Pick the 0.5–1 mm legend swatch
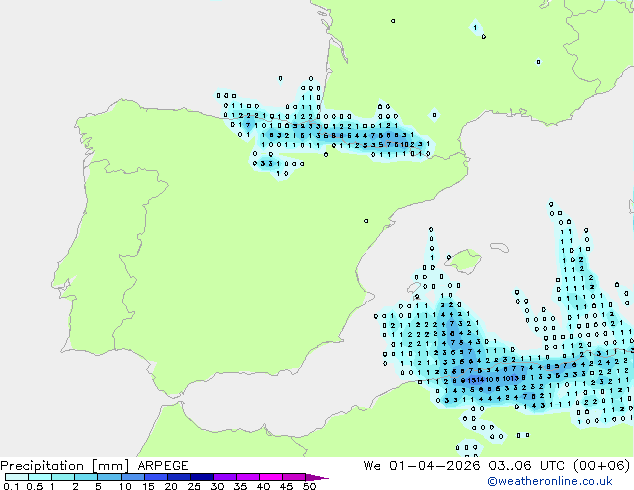This screenshot has width=634, height=490. coord(40,477)
